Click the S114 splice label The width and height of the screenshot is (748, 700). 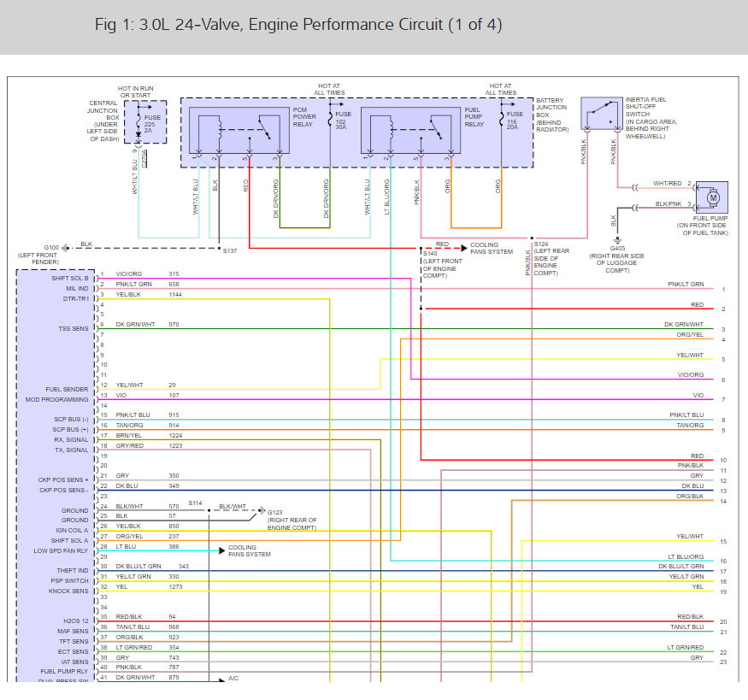coord(196,503)
